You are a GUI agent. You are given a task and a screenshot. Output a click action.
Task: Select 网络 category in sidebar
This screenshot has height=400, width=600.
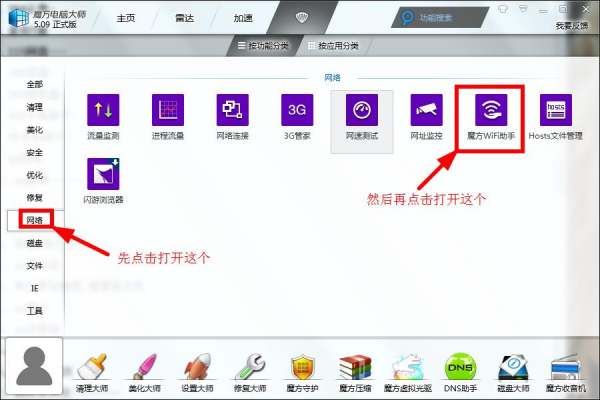(x=34, y=220)
